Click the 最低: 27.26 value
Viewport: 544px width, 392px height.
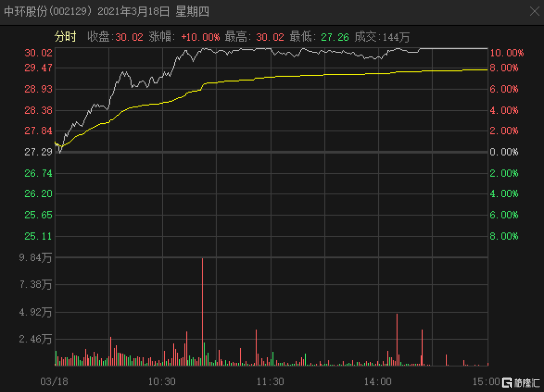[335, 37]
